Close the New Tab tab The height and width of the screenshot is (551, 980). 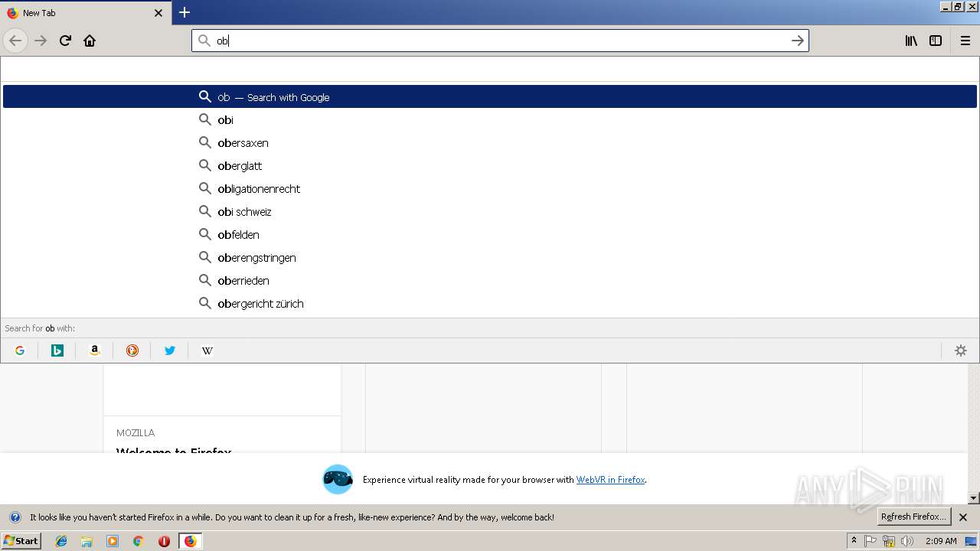[x=158, y=13]
